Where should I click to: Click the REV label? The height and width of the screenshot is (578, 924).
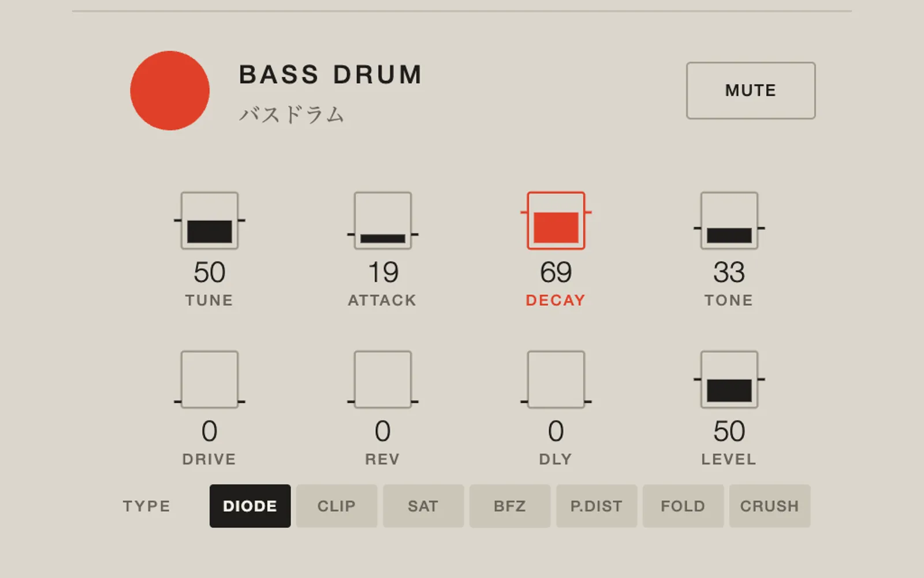[382, 460]
